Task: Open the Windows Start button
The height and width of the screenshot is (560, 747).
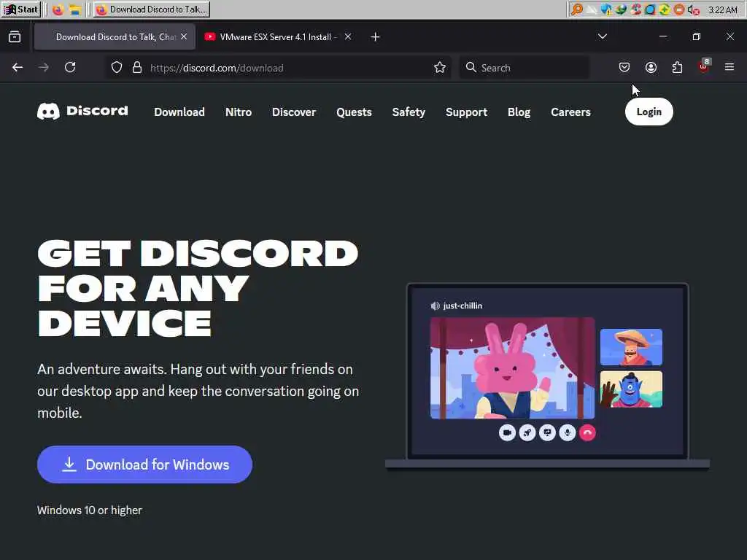Action: (x=20, y=9)
